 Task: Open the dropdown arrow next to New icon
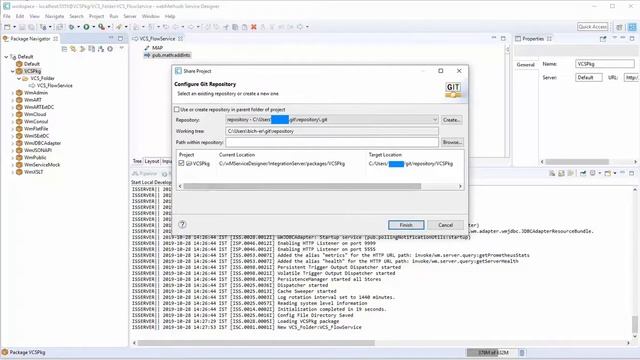pyautogui.click(x=14, y=27)
